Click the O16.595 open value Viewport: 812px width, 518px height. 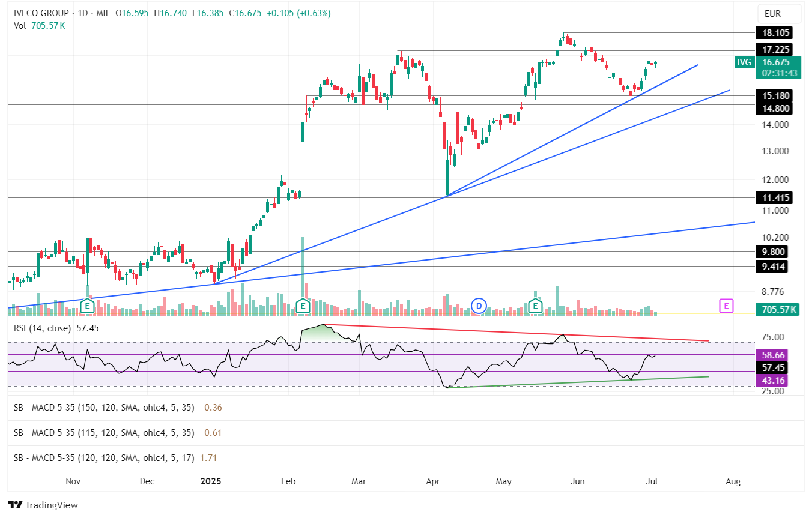[x=131, y=13]
